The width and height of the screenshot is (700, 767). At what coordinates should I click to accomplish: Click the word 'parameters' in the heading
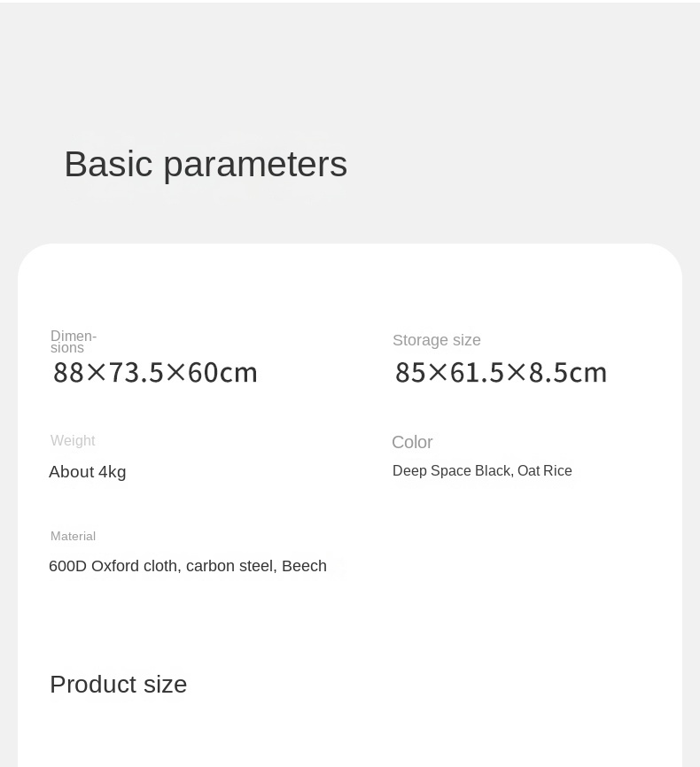(x=255, y=165)
